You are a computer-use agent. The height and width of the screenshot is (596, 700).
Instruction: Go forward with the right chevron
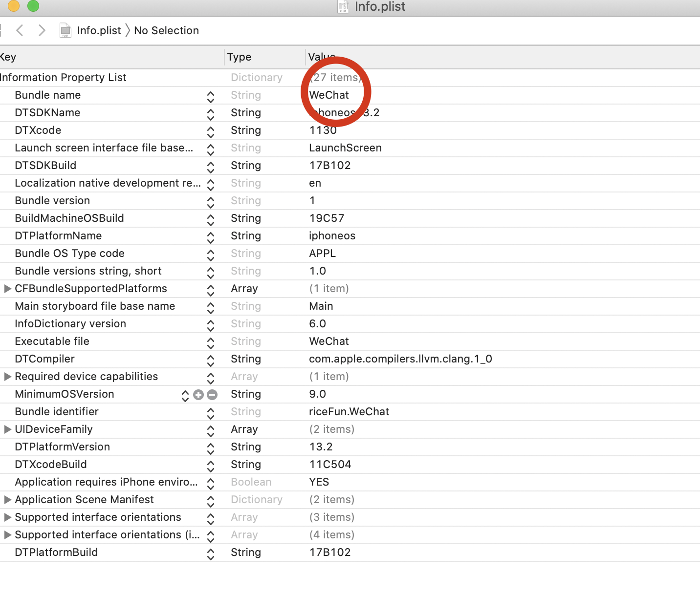pyautogui.click(x=42, y=30)
